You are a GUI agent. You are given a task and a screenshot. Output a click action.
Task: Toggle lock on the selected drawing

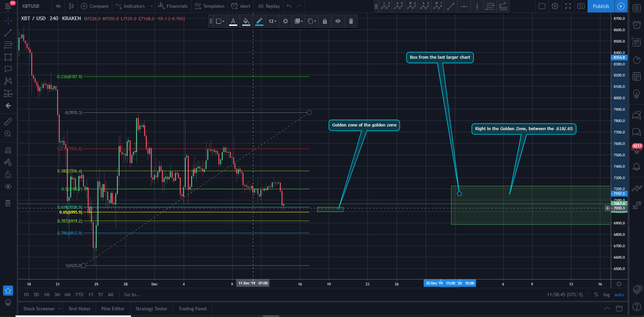pyautogui.click(x=325, y=21)
